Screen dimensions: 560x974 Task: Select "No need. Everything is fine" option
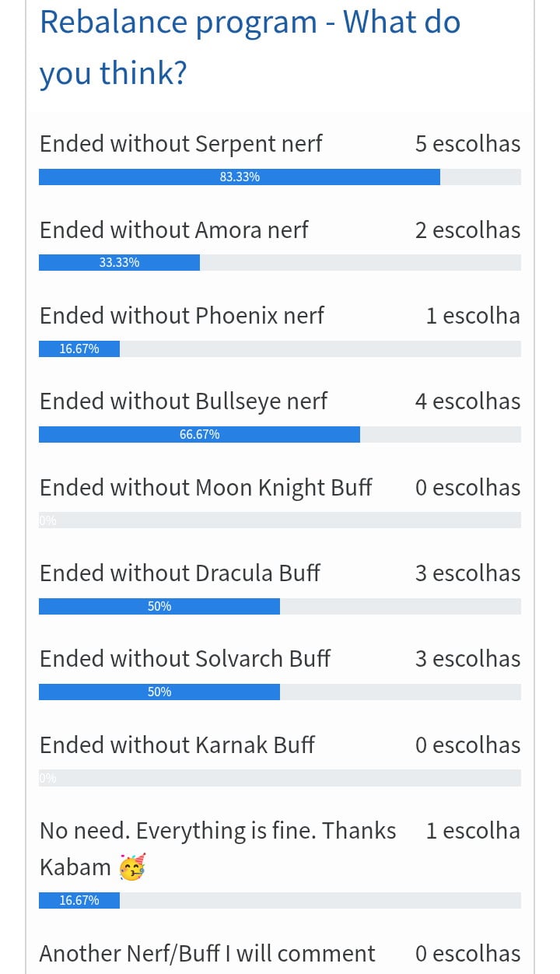pos(218,831)
